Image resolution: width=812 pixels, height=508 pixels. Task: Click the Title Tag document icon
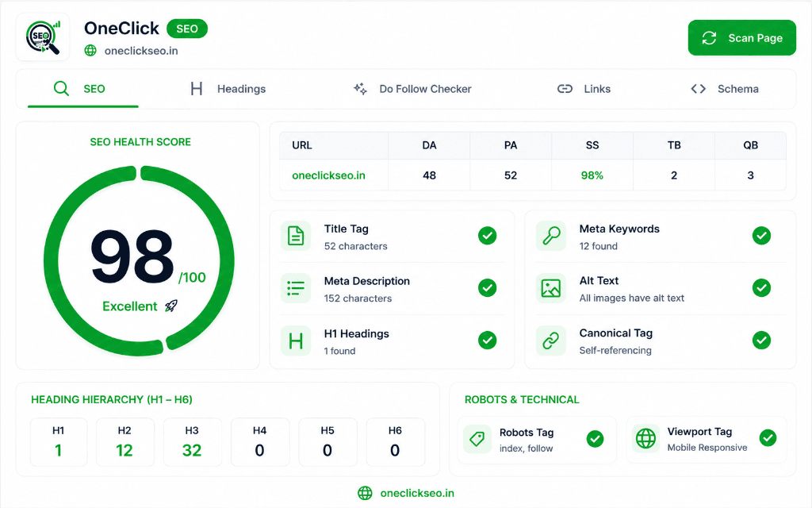[x=296, y=236]
